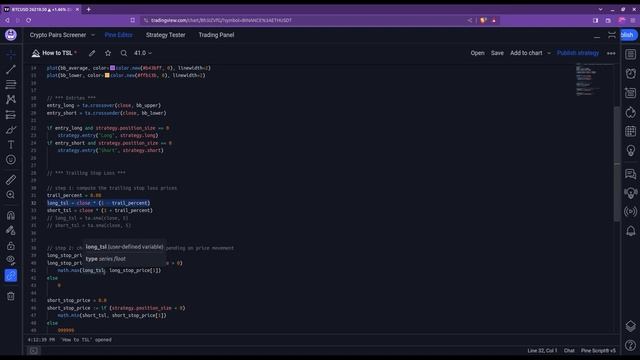Select the brush drawing tool
The width and height of the screenshot is (640, 360).
11,130
